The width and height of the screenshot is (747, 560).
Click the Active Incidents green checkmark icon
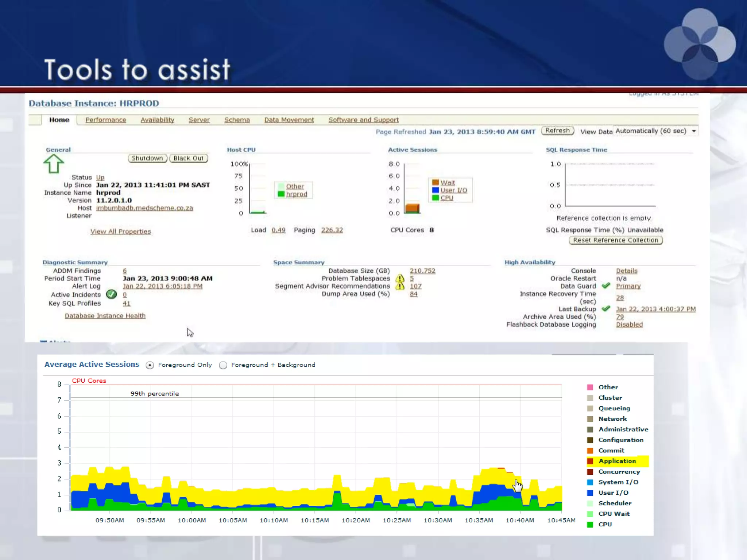[x=111, y=294]
